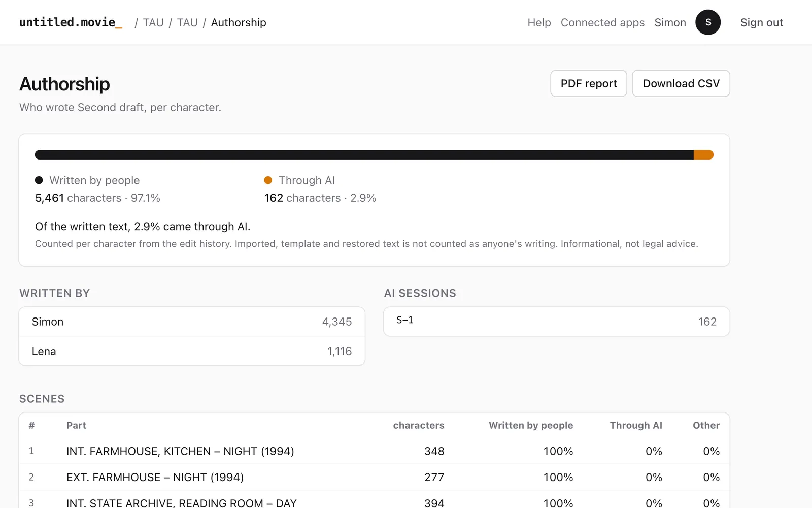Image resolution: width=812 pixels, height=508 pixels.
Task: Open the second TAU breadcrumb
Action: point(187,22)
